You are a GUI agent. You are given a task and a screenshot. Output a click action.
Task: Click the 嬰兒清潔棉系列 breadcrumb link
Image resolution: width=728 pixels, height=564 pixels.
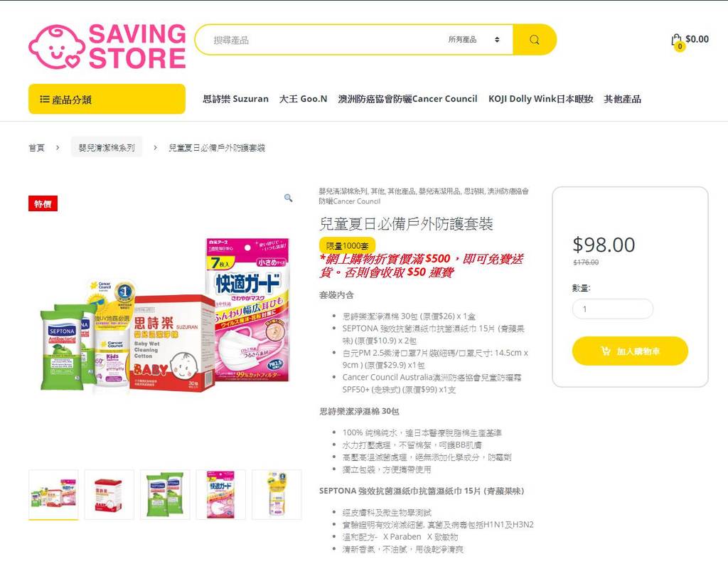pyautogui.click(x=107, y=147)
